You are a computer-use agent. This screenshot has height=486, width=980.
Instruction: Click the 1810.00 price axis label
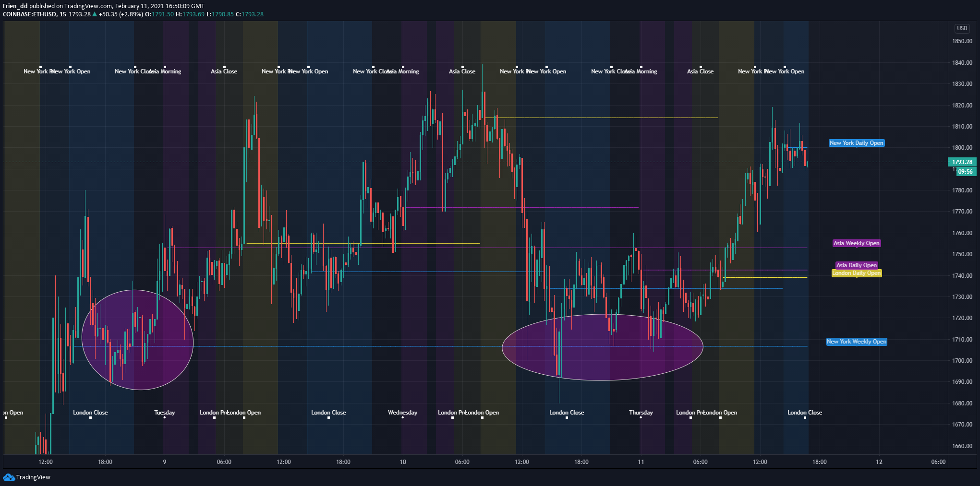[962, 127]
